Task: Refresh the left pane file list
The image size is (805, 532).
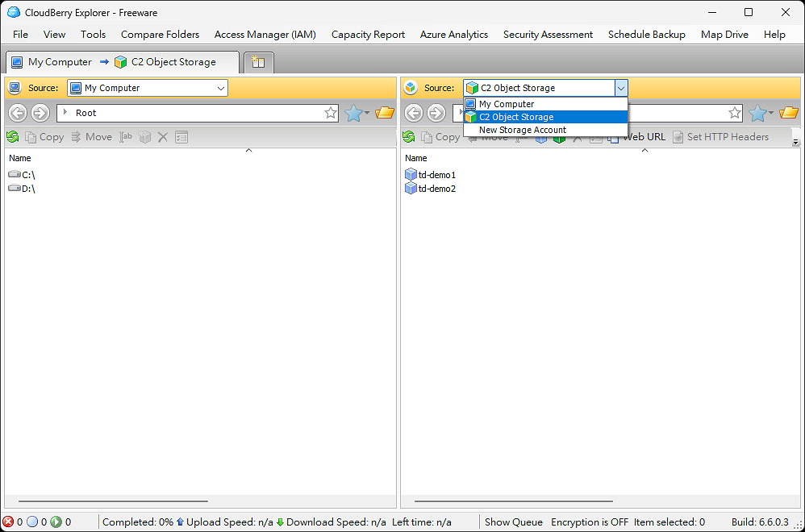Action: coord(13,137)
